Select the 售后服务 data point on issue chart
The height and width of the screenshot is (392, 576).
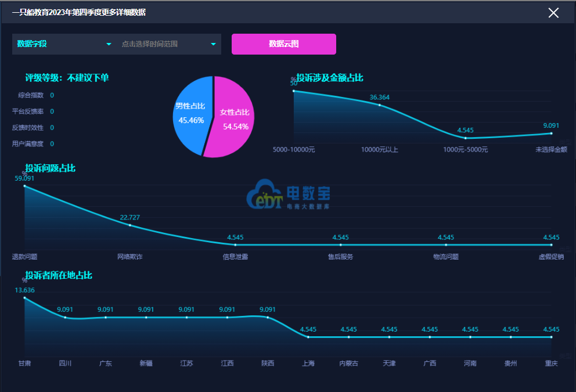click(x=340, y=245)
